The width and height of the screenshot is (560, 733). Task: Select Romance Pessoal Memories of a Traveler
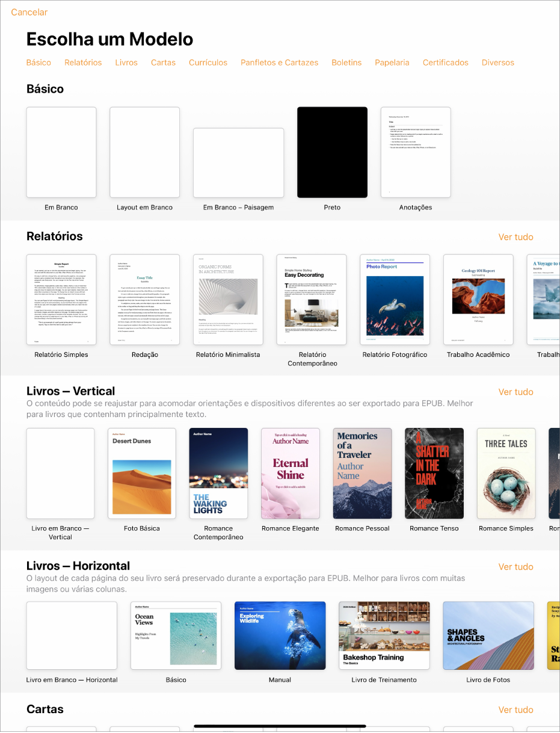click(363, 473)
